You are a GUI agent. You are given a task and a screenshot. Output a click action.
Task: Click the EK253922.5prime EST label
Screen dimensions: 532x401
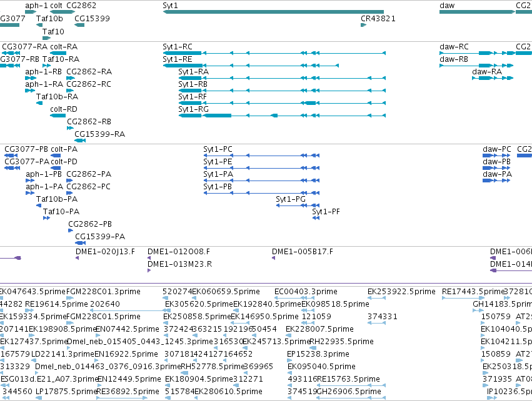coord(401,292)
